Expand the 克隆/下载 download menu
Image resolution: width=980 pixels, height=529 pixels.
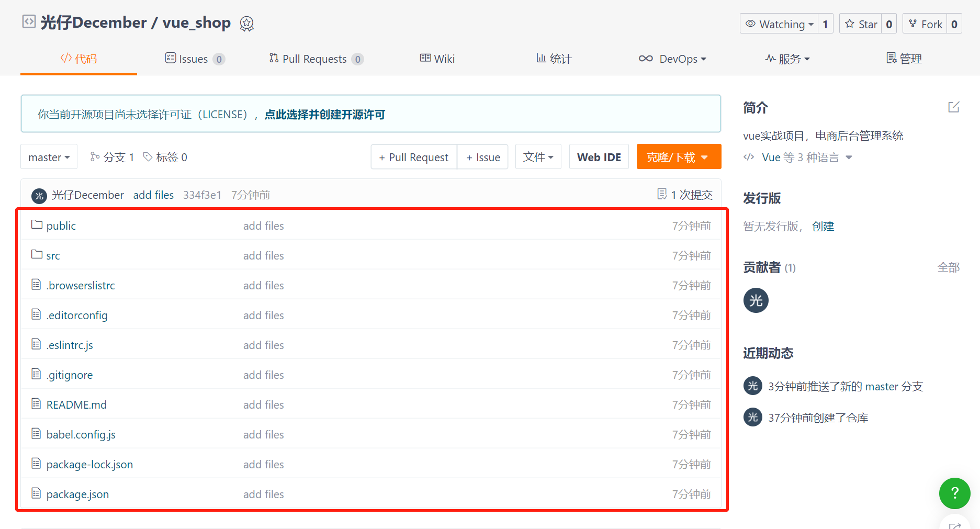(679, 156)
